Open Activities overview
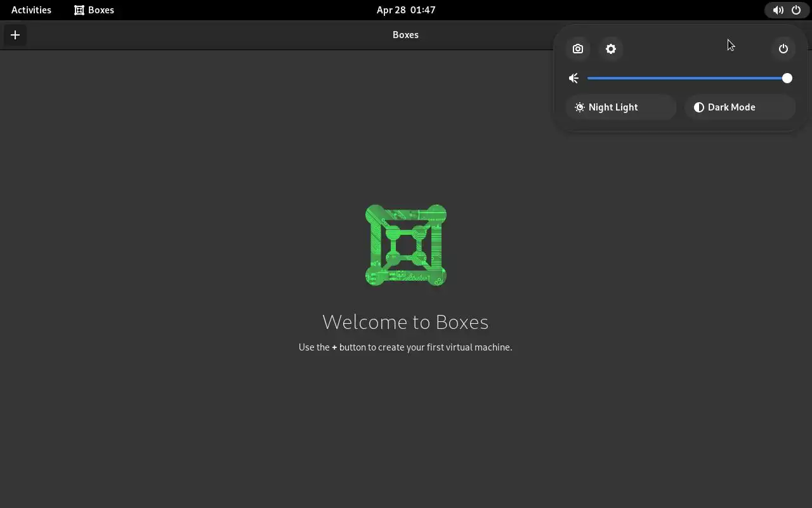 [31, 10]
